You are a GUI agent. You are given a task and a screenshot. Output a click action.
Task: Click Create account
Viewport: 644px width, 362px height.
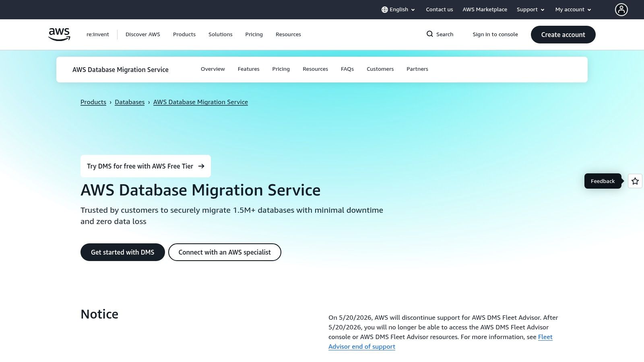(x=563, y=35)
